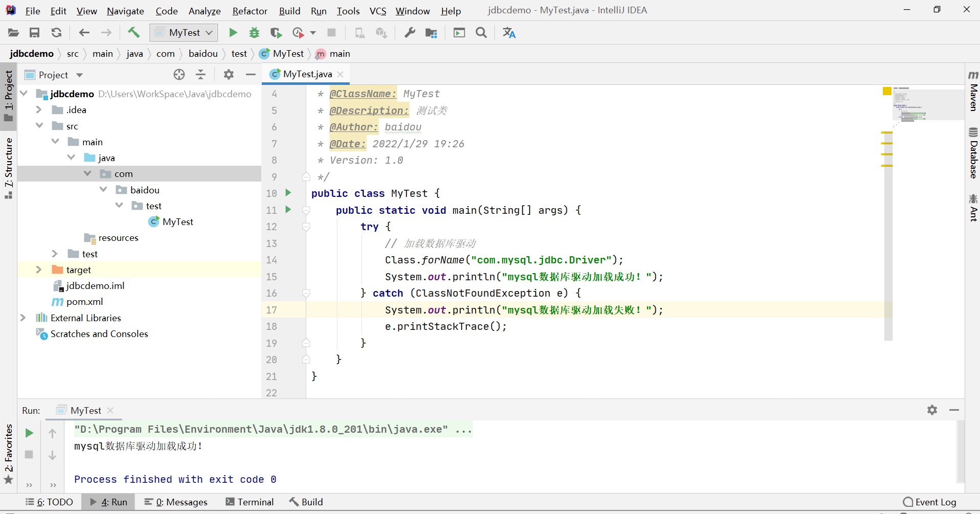Open the Refactor menu

click(249, 11)
